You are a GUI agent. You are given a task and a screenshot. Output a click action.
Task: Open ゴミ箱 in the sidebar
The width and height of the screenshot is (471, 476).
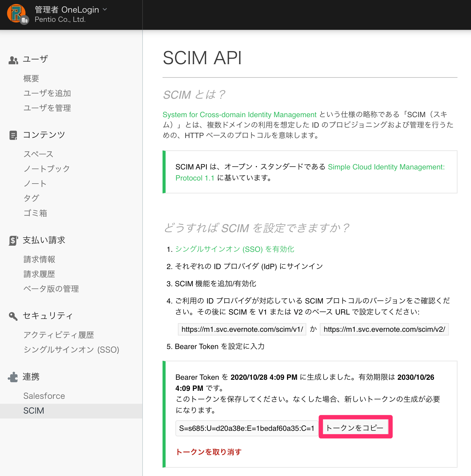point(35,213)
